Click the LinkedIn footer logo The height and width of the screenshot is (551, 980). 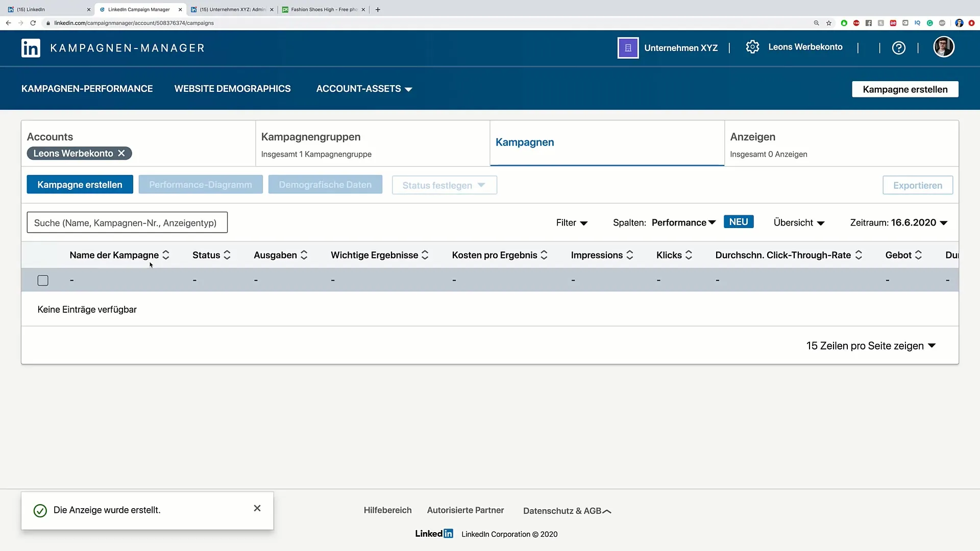[x=434, y=534]
